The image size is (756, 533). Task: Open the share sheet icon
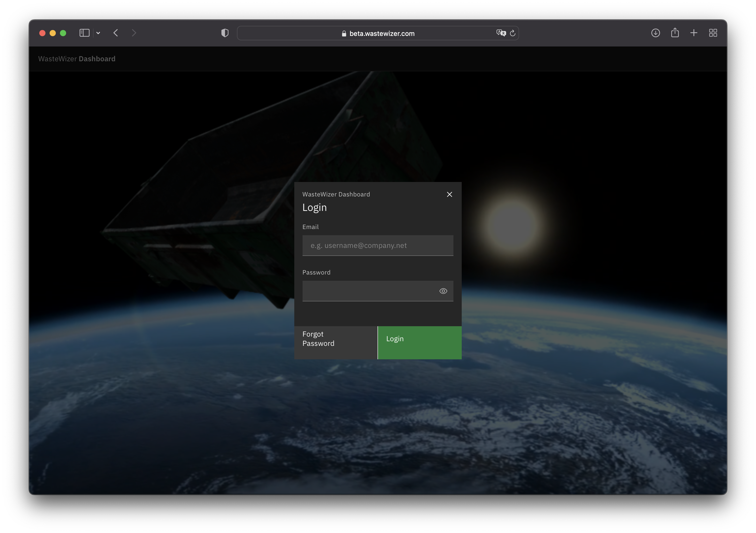pyautogui.click(x=675, y=33)
